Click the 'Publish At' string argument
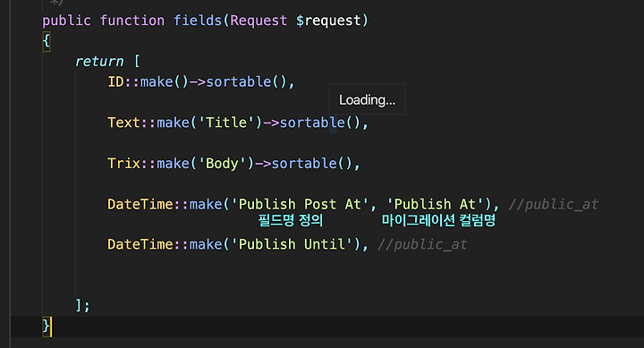The image size is (644, 348). coord(435,204)
